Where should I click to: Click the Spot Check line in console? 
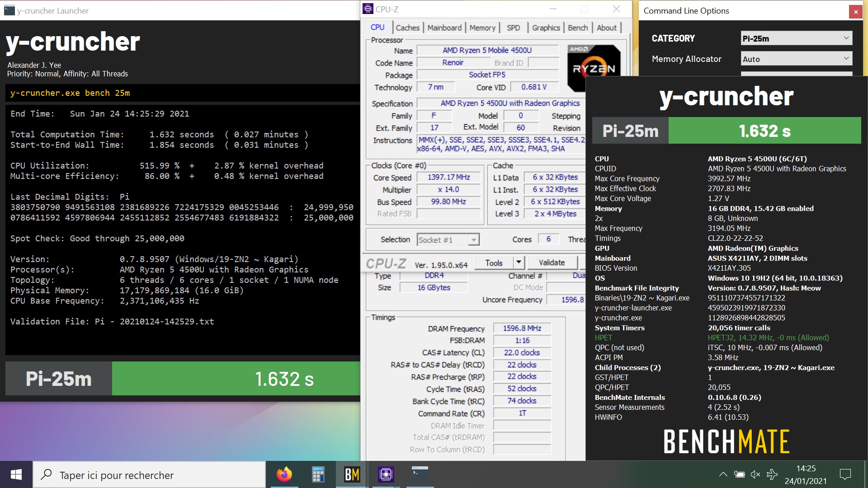pos(97,239)
